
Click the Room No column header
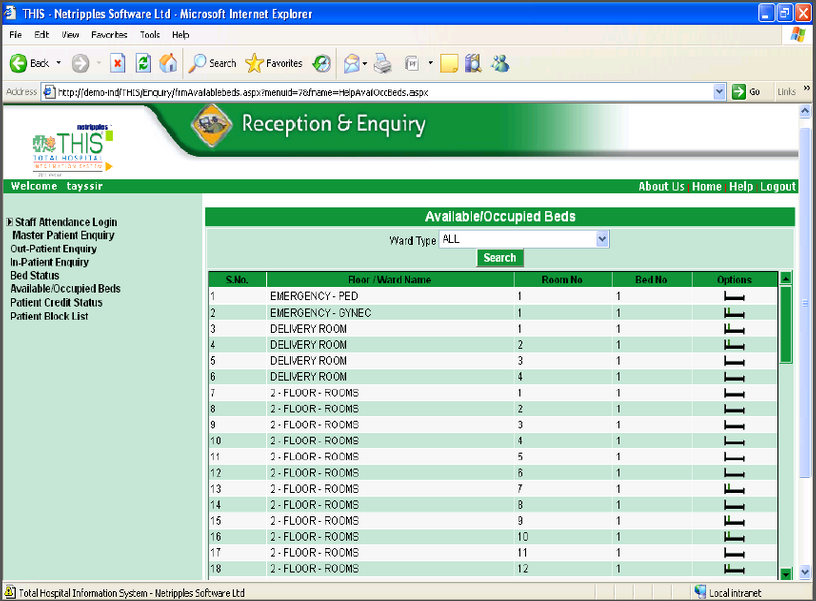[563, 279]
